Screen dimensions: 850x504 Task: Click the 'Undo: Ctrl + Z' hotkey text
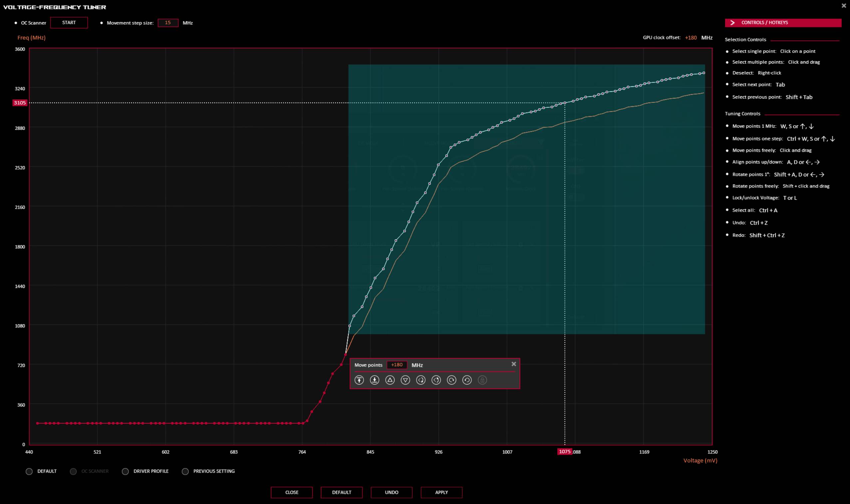point(750,223)
